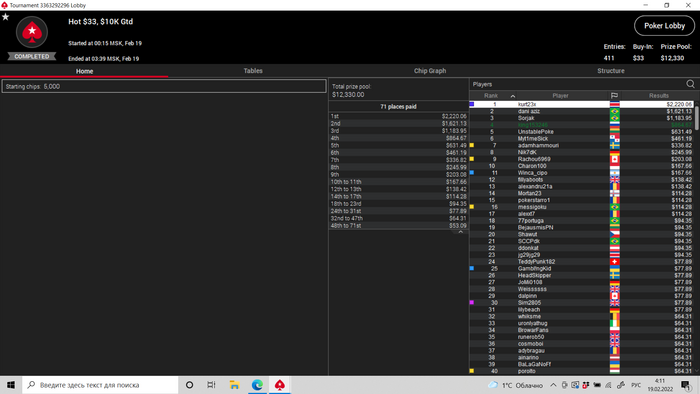The width and height of the screenshot is (700, 394).
Task: Select player row alexandru21a
Action: pos(581,187)
